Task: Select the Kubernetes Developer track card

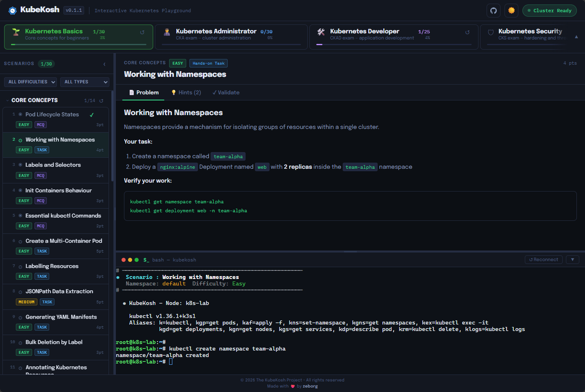Action: pyautogui.click(x=394, y=37)
